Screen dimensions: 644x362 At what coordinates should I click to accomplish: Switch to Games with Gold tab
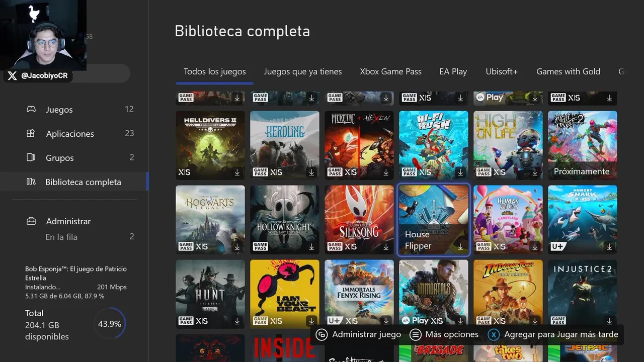pyautogui.click(x=569, y=71)
